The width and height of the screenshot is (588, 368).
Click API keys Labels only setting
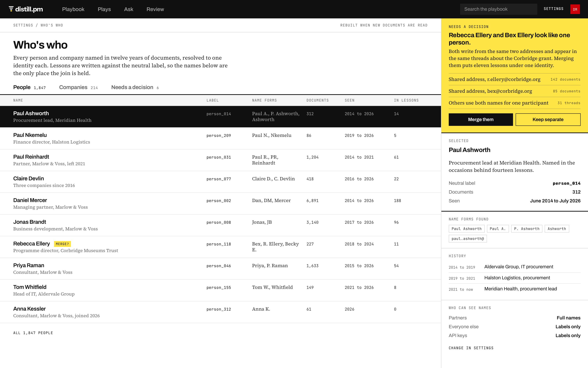tap(514, 335)
